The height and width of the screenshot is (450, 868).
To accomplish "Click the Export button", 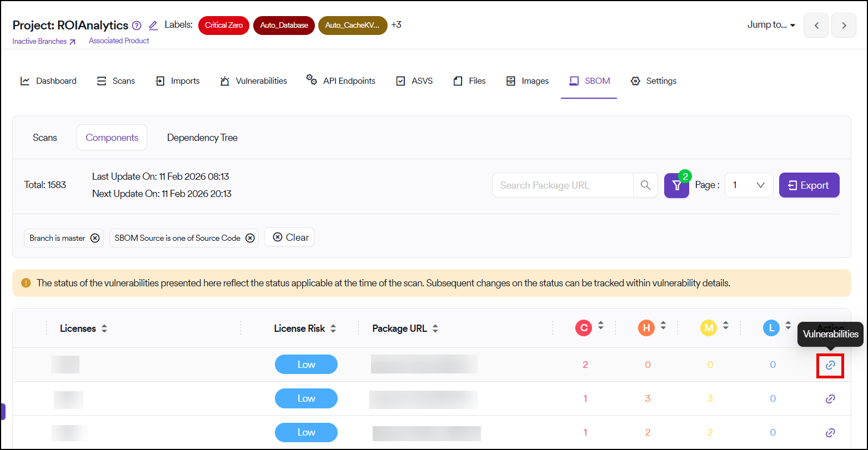I will click(x=809, y=185).
